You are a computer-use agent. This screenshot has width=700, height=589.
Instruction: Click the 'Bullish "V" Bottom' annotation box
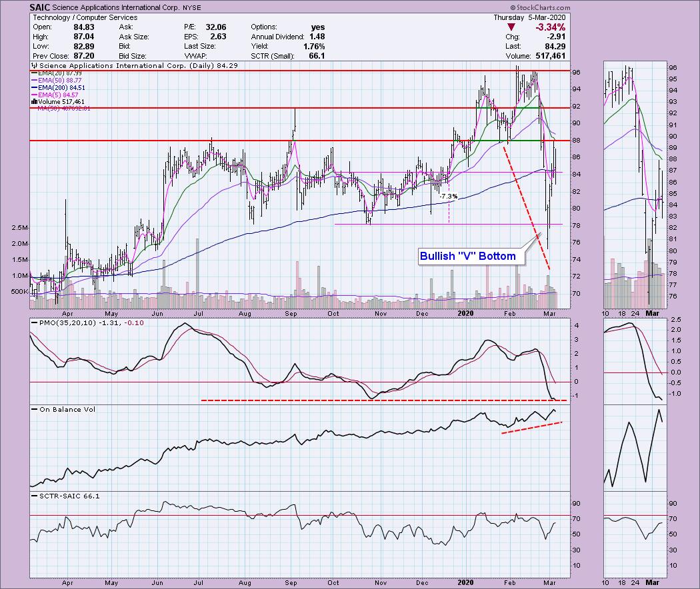coord(471,256)
